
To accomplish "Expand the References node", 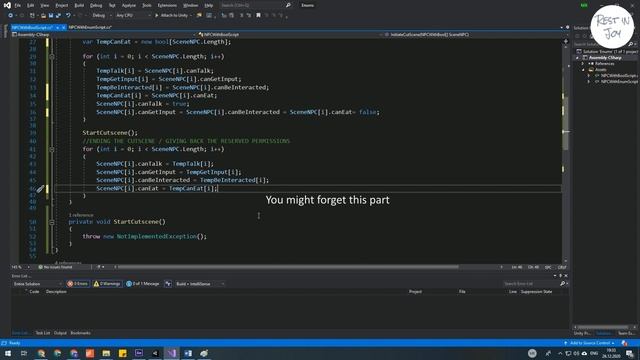I will click(583, 64).
